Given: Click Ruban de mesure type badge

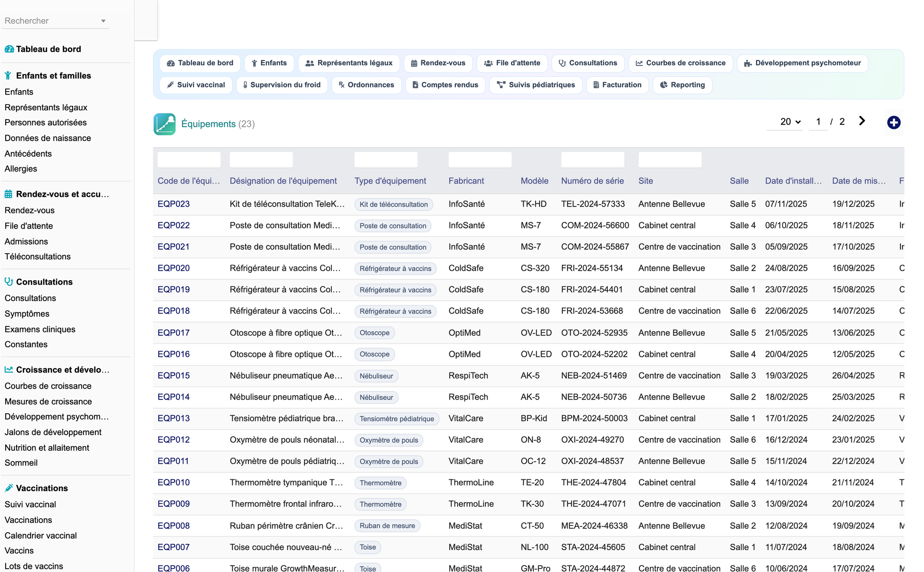Looking at the screenshot, I should point(387,526).
